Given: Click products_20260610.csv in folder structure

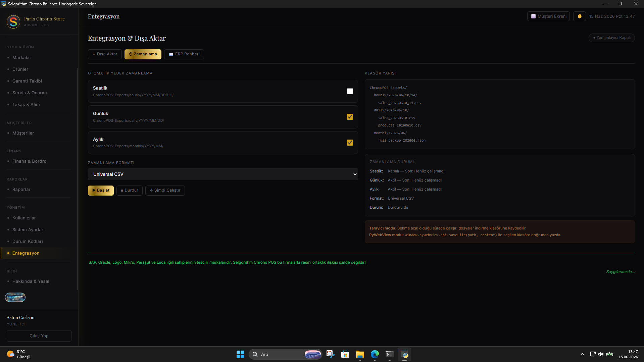Looking at the screenshot, I should coord(399,125).
